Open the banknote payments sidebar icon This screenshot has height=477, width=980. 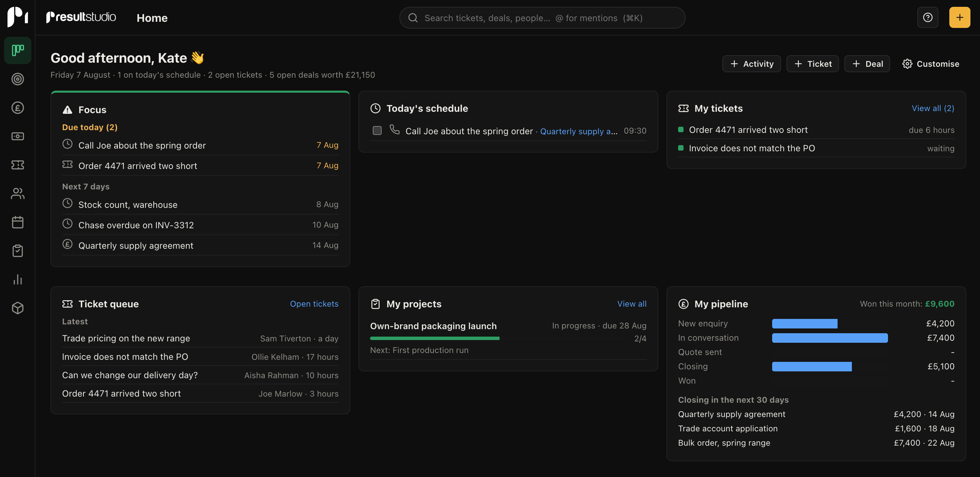point(17,136)
